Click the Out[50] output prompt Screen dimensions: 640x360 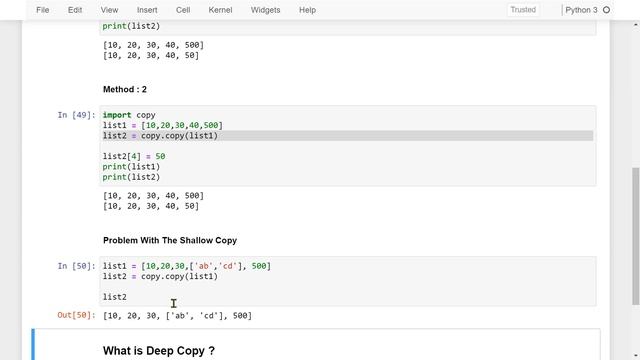tap(76, 315)
